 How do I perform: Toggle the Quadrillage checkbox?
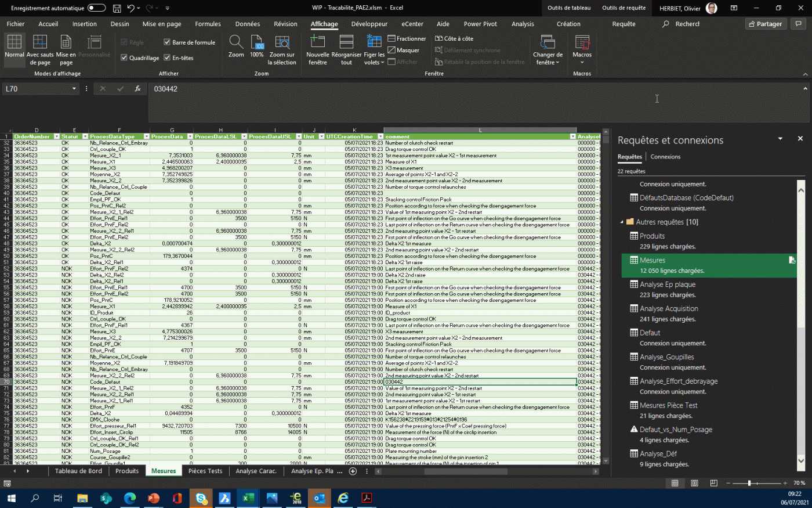[124, 58]
